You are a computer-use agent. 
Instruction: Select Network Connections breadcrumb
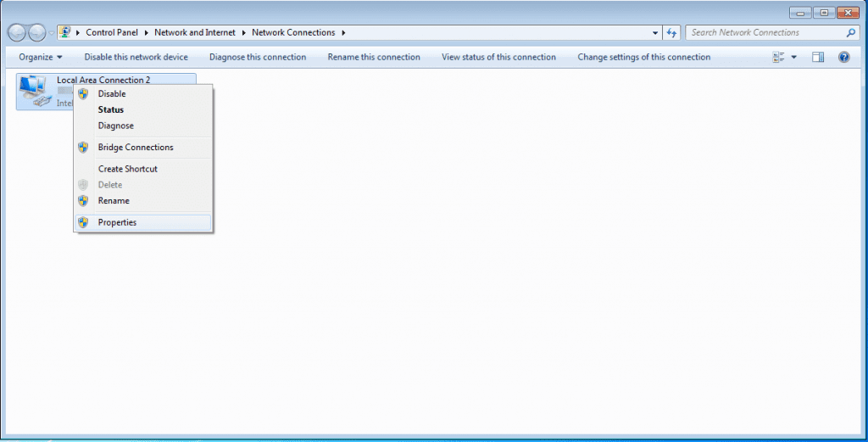[293, 33]
